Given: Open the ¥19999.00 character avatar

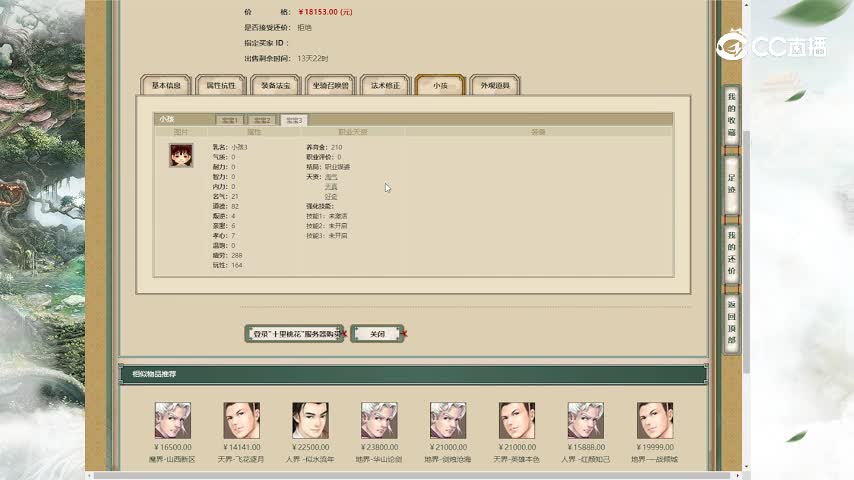Looking at the screenshot, I should pos(654,420).
